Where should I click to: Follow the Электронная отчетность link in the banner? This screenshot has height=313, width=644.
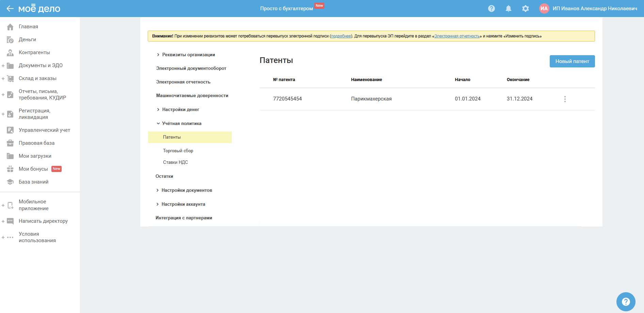pos(457,36)
